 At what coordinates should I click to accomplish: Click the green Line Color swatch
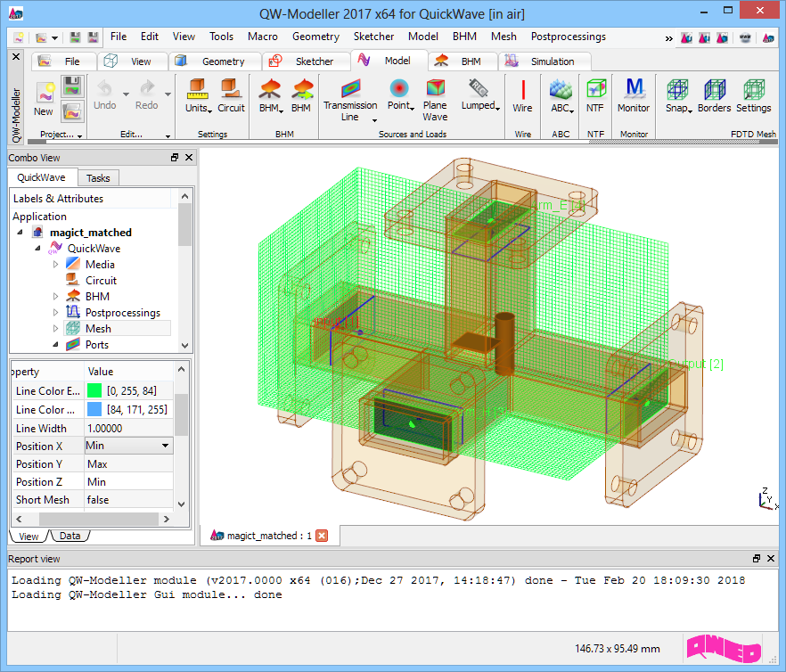click(94, 391)
